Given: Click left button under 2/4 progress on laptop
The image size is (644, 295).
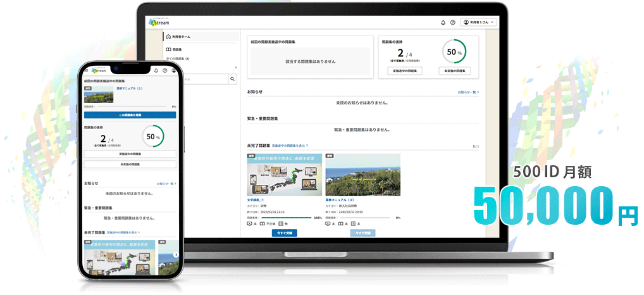Looking at the screenshot, I should [x=404, y=71].
